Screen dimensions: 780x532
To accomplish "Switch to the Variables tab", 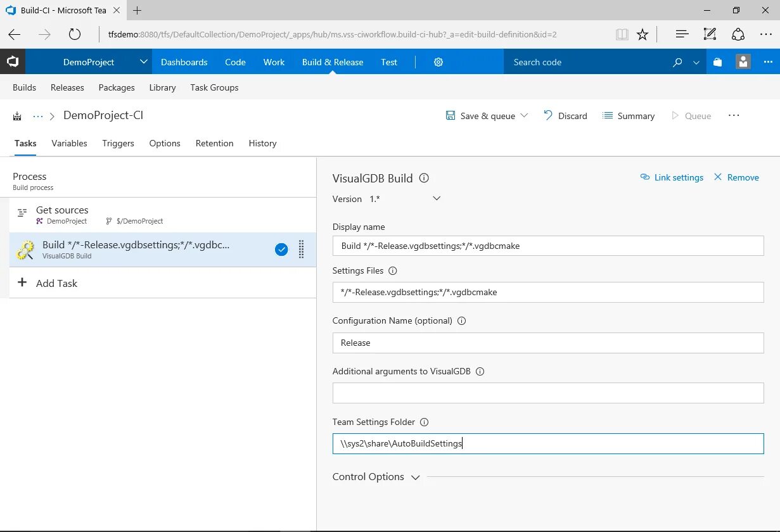I will click(x=69, y=143).
